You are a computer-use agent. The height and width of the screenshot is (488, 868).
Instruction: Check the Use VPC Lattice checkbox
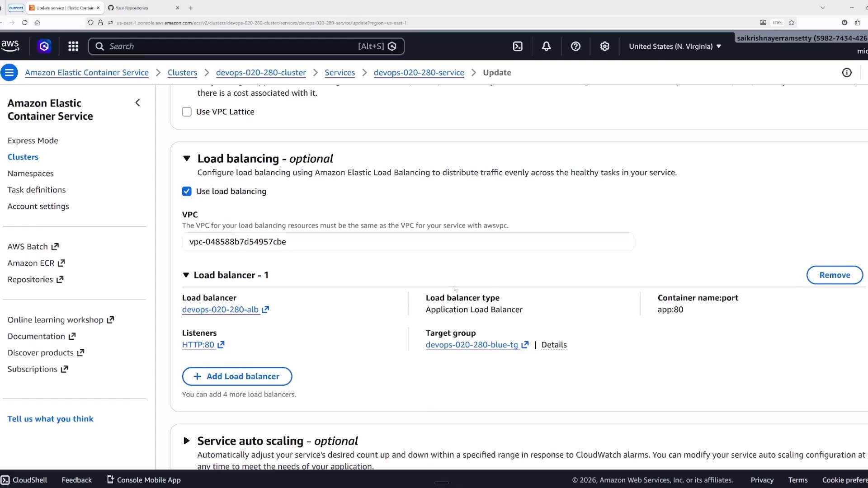click(x=187, y=112)
